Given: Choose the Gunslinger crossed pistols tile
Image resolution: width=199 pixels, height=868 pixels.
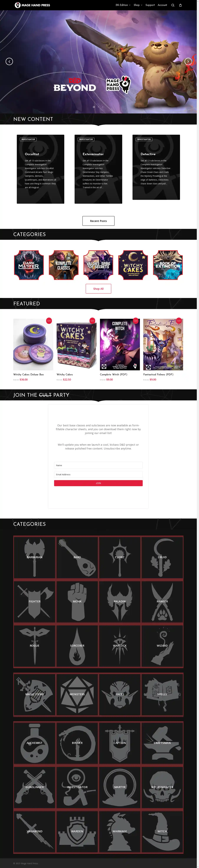Looking at the screenshot, I should pos(34,787).
